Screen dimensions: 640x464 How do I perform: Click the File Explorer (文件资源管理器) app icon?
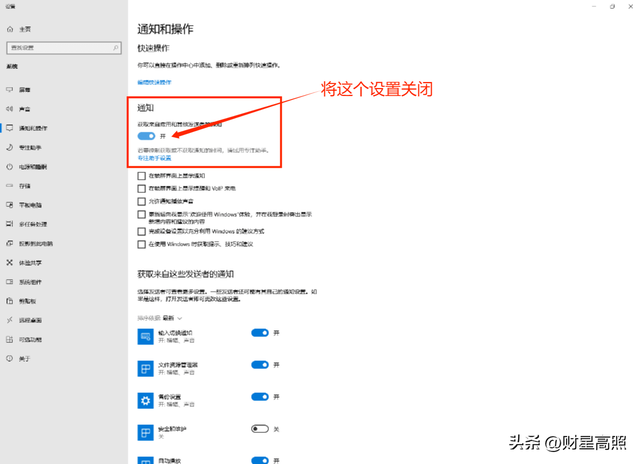(x=146, y=367)
